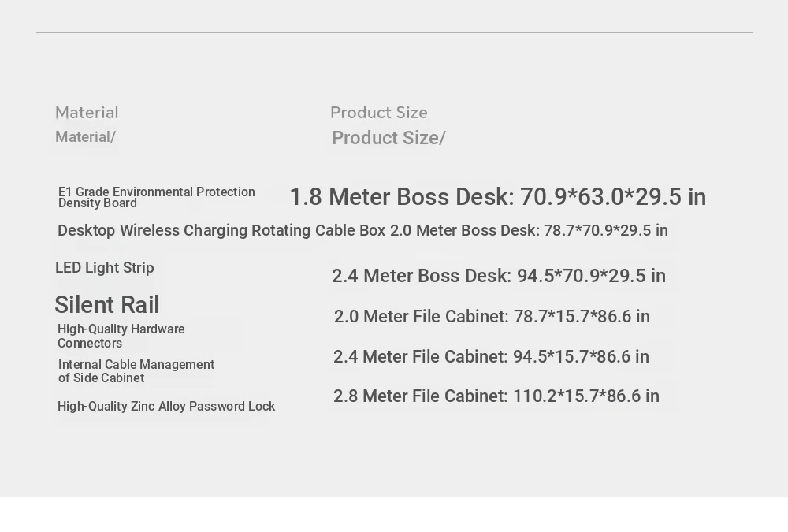Click the large 'Silent Rail' text

coord(106,305)
